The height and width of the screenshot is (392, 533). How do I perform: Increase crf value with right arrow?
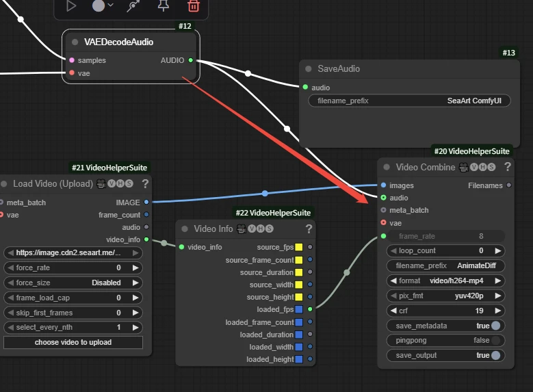pyautogui.click(x=497, y=311)
